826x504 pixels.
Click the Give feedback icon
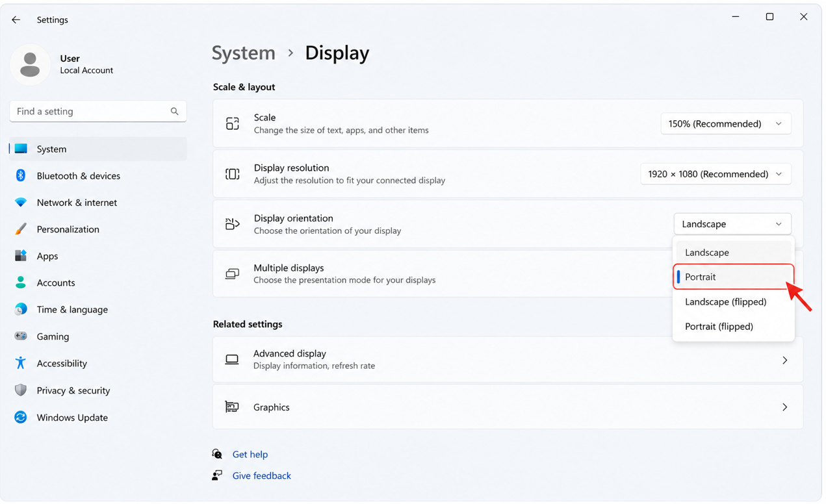coord(217,475)
